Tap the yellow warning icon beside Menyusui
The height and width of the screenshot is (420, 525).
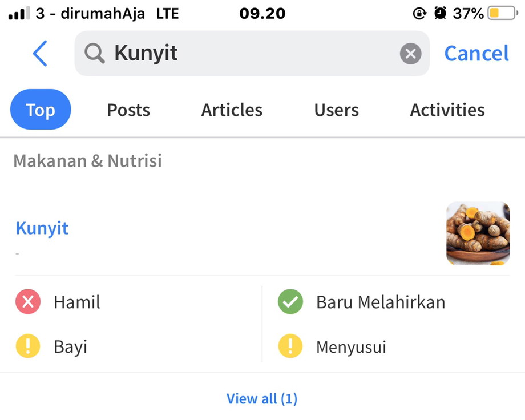290,346
